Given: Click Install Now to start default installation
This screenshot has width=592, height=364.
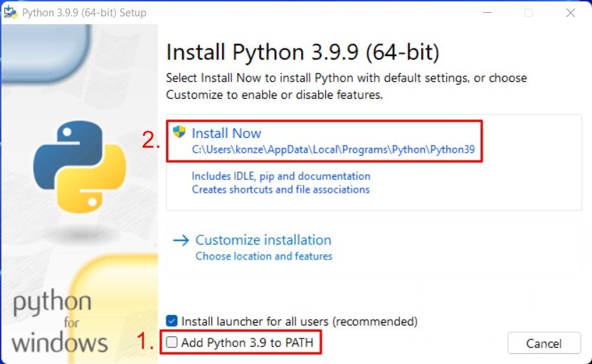Looking at the screenshot, I should [x=226, y=133].
